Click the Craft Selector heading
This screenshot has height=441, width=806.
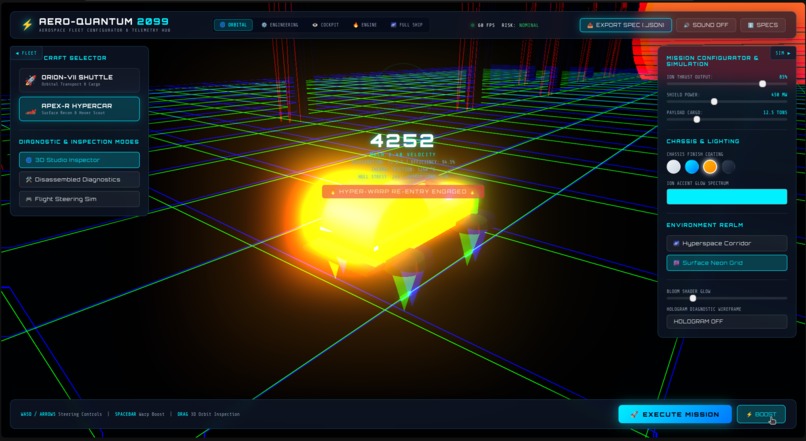click(x=75, y=58)
